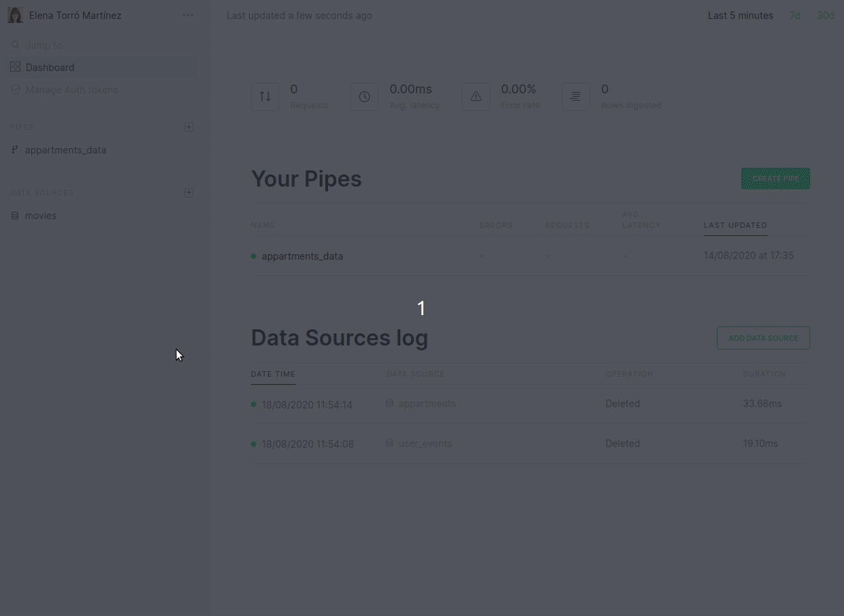Sort pipes by Last Updated column
Image resolution: width=844 pixels, height=616 pixels.
pyautogui.click(x=735, y=225)
